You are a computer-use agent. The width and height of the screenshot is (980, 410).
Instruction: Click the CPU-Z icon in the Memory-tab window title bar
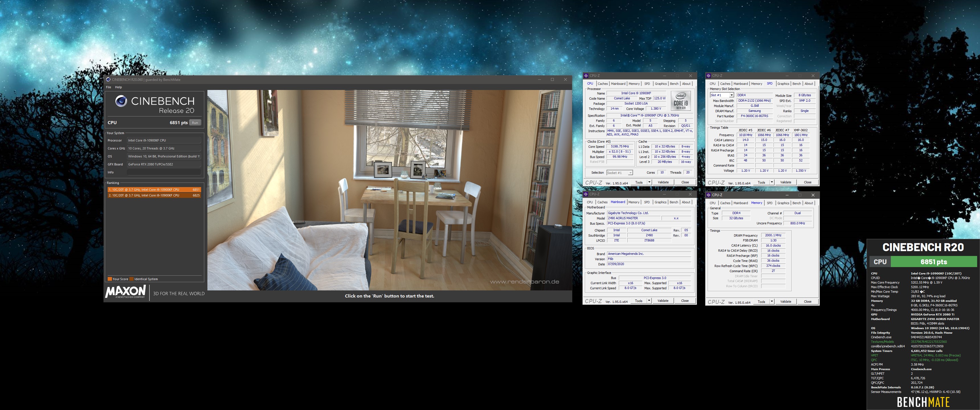(x=709, y=195)
